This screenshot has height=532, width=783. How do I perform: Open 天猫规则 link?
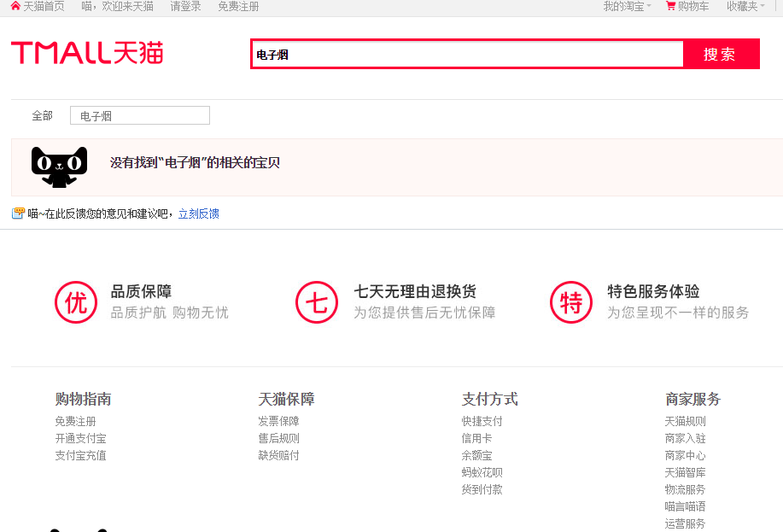pyautogui.click(x=685, y=421)
